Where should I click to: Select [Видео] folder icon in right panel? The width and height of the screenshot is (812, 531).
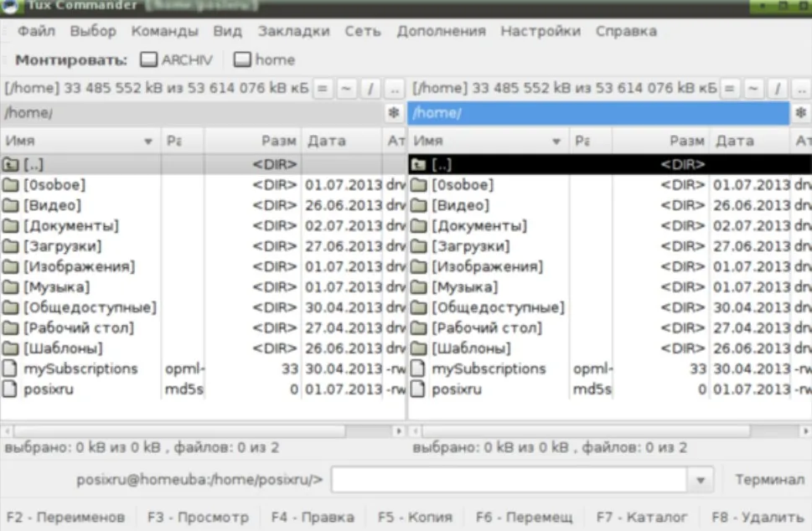click(x=418, y=205)
